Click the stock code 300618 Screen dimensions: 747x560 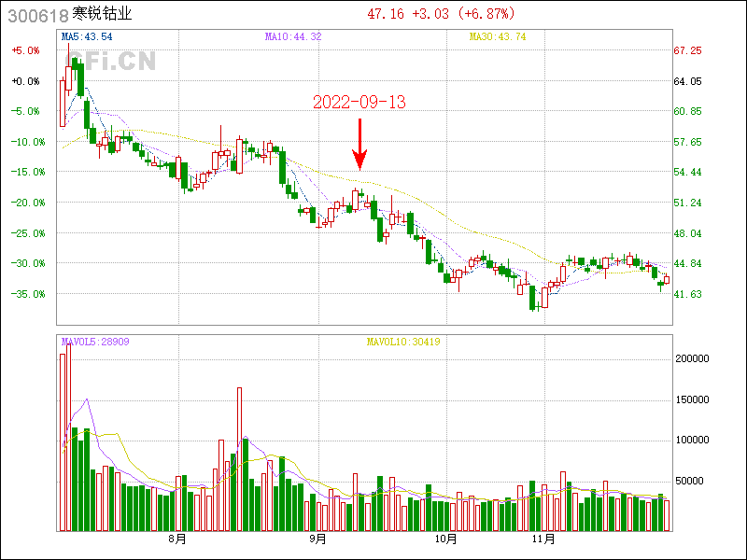click(35, 16)
